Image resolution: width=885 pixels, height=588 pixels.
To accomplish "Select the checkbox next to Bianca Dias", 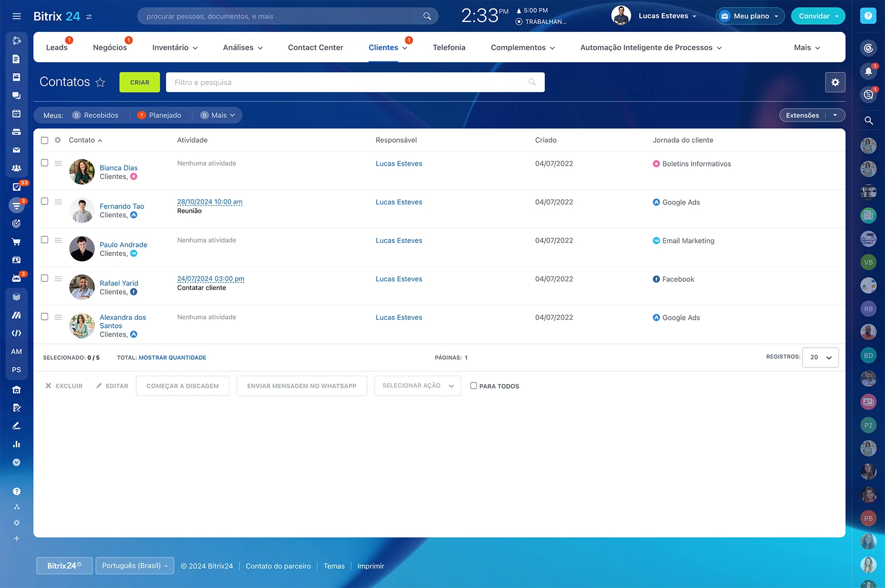I will coord(45,162).
